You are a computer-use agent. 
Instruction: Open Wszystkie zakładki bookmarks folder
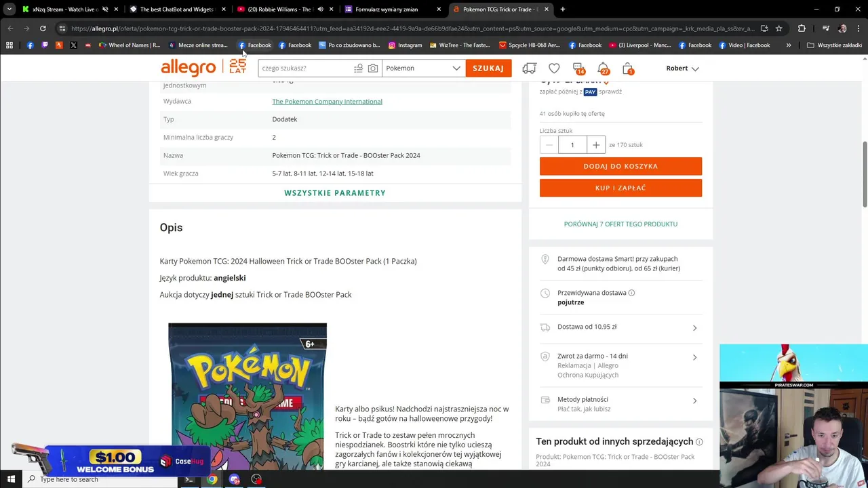(834, 45)
